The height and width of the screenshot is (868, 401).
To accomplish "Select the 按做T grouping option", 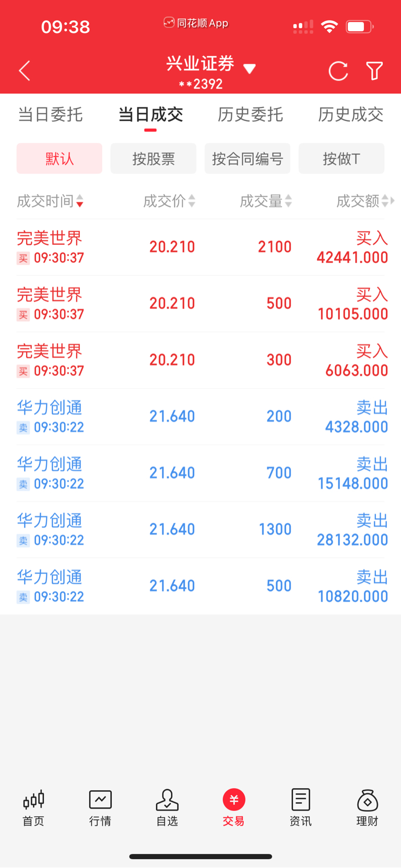I will (341, 158).
